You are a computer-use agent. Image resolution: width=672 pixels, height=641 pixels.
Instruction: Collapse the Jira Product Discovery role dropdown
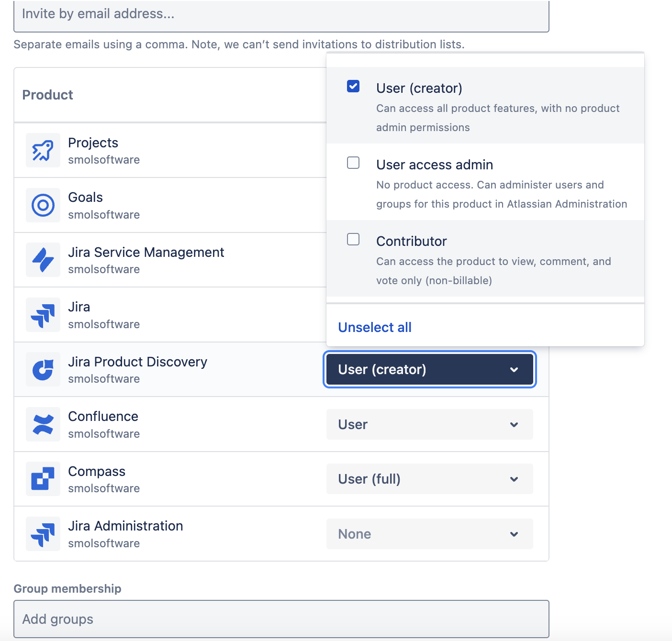point(430,369)
